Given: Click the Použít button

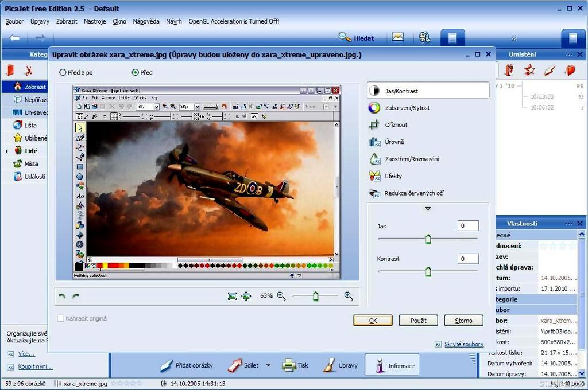Looking at the screenshot, I should [x=418, y=321].
